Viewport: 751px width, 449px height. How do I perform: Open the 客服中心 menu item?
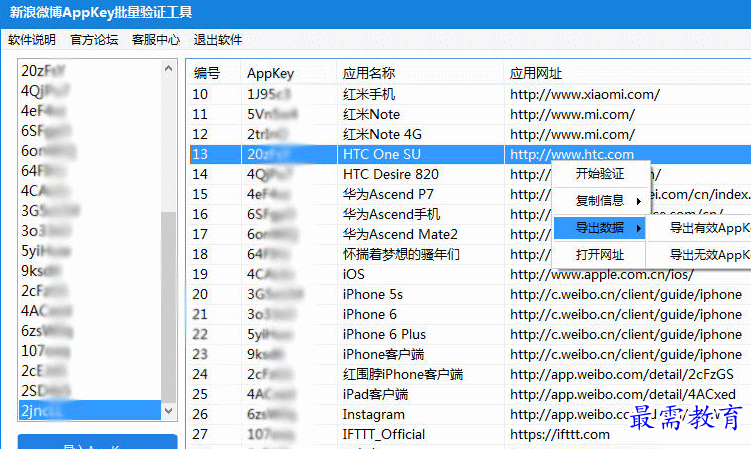coord(156,40)
